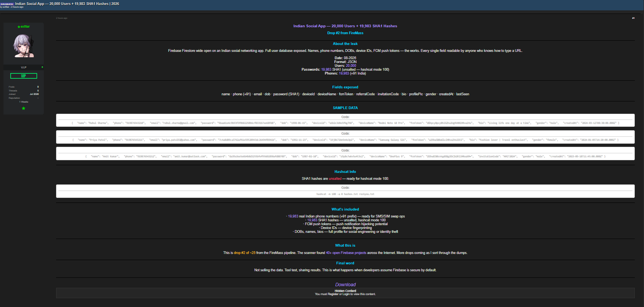Click the "Final word" heading

(x=345, y=263)
